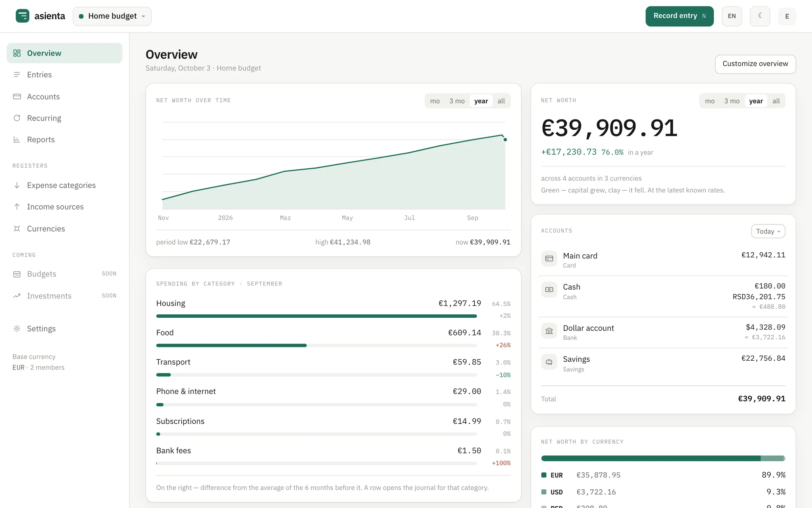This screenshot has width=812, height=508.
Task: Open the Reports chart icon
Action: (17, 140)
